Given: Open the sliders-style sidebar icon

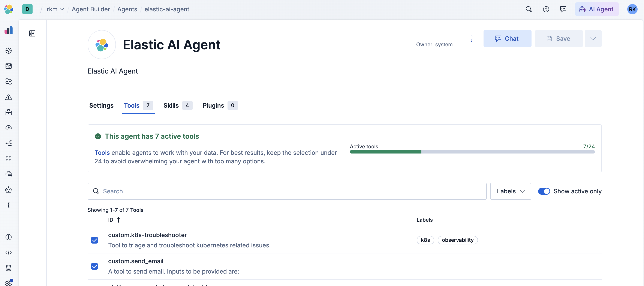Looking at the screenshot, I should coord(9,81).
